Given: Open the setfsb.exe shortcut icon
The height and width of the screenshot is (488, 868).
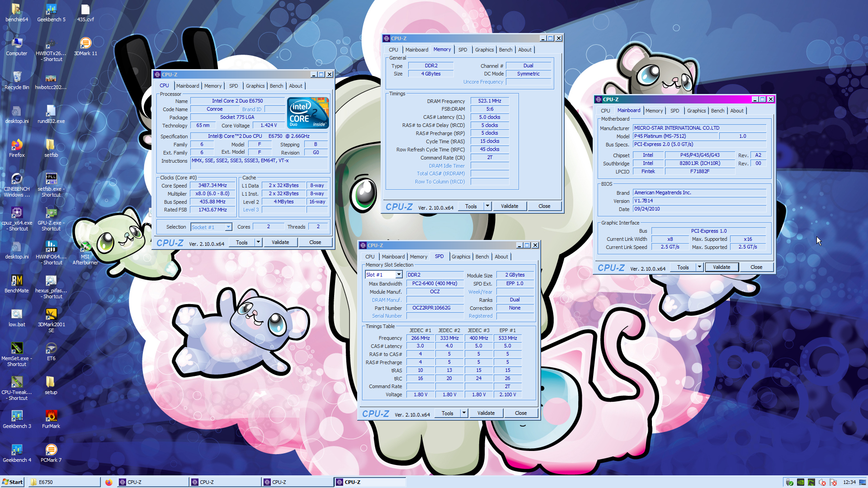Looking at the screenshot, I should 51,185.
